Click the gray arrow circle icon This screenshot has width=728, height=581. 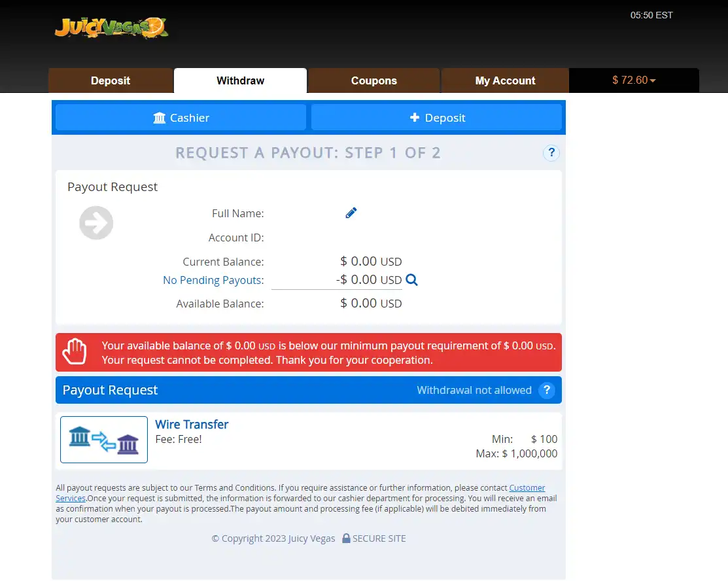click(96, 223)
